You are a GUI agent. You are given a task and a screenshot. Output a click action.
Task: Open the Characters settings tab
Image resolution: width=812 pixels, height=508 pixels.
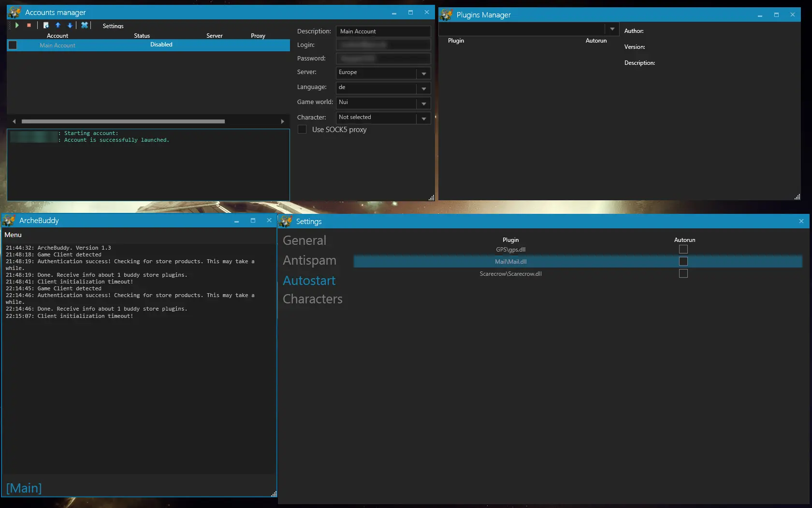312,299
